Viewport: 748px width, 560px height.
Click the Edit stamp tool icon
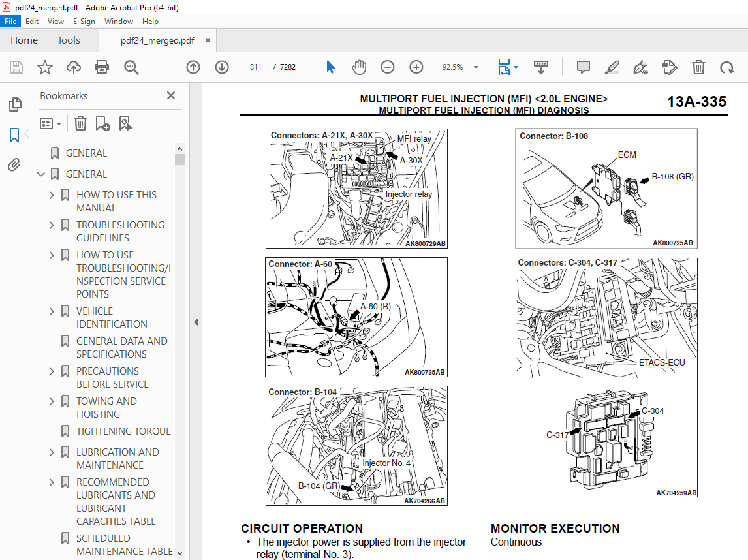(x=669, y=67)
